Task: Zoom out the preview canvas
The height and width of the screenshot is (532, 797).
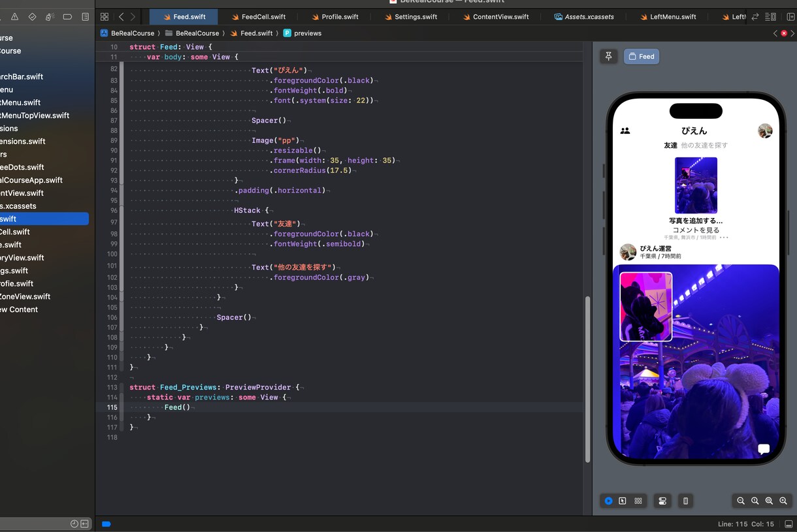Action: coord(741,501)
